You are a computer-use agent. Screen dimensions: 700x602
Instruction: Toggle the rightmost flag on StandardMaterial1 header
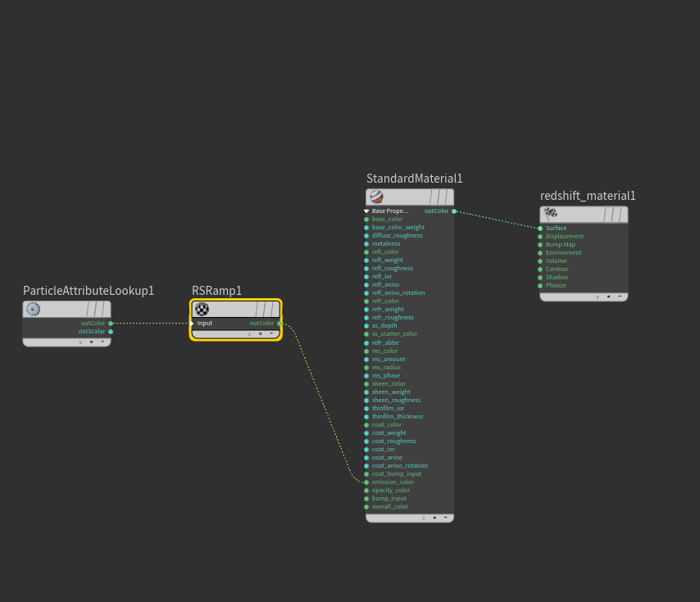pyautogui.click(x=448, y=197)
